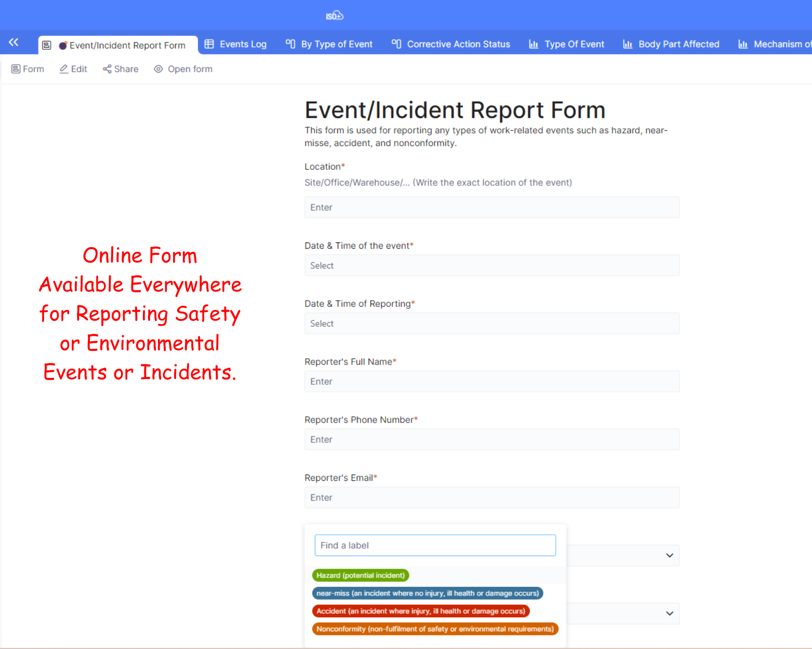Select the Nonconformity label option
The width and height of the screenshot is (812, 649).
(x=435, y=629)
